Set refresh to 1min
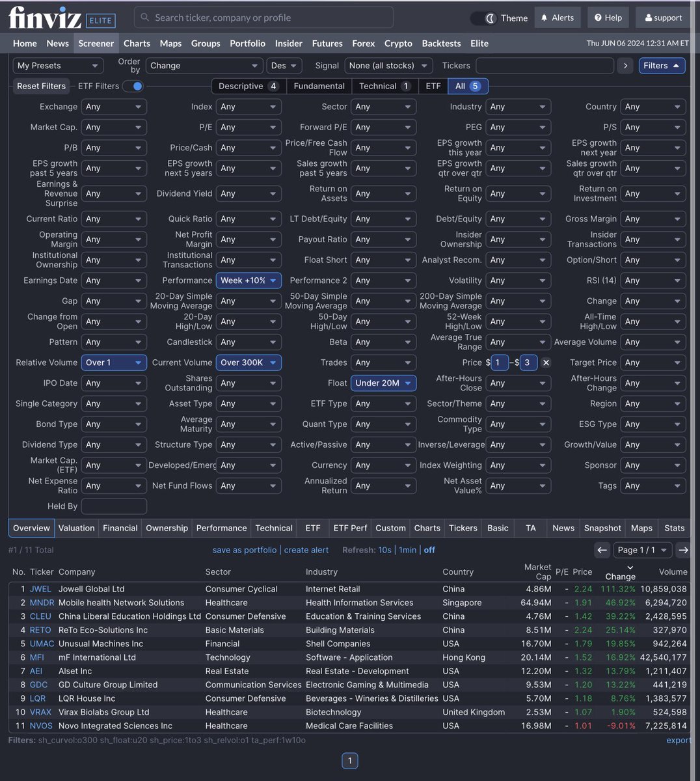The width and height of the screenshot is (700, 781). point(408,550)
